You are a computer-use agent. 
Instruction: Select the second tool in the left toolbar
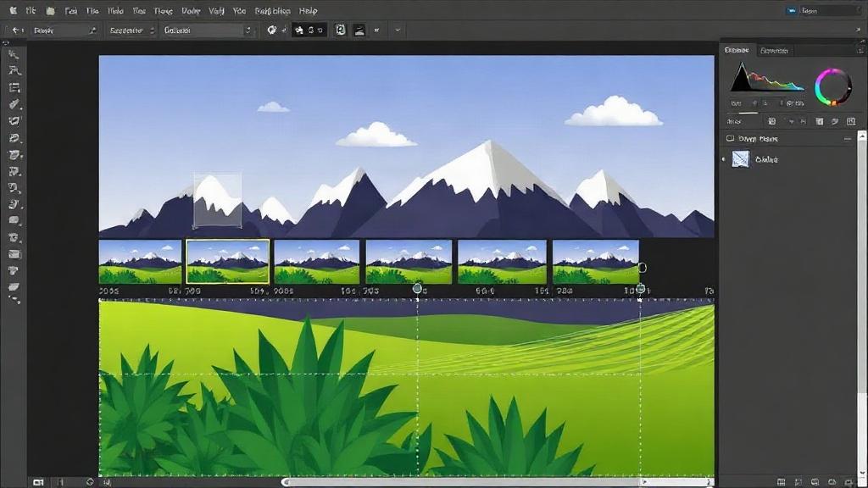click(14, 70)
